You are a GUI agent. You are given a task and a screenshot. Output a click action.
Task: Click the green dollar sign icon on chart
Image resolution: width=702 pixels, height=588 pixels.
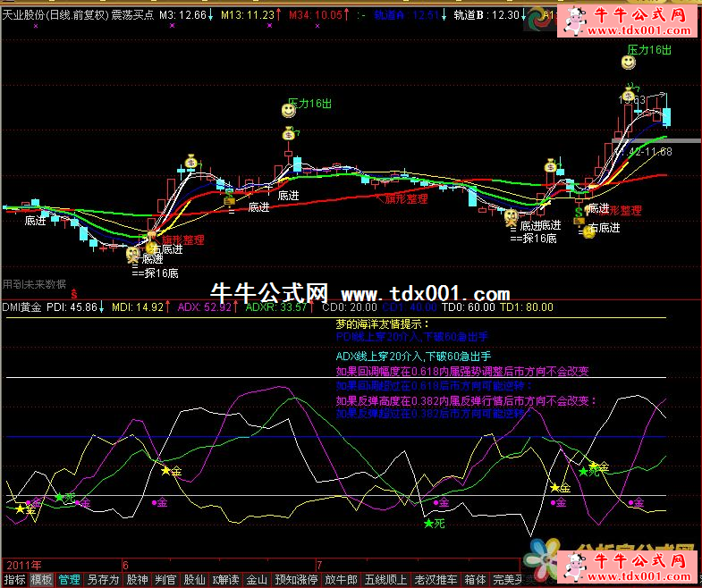579,213
